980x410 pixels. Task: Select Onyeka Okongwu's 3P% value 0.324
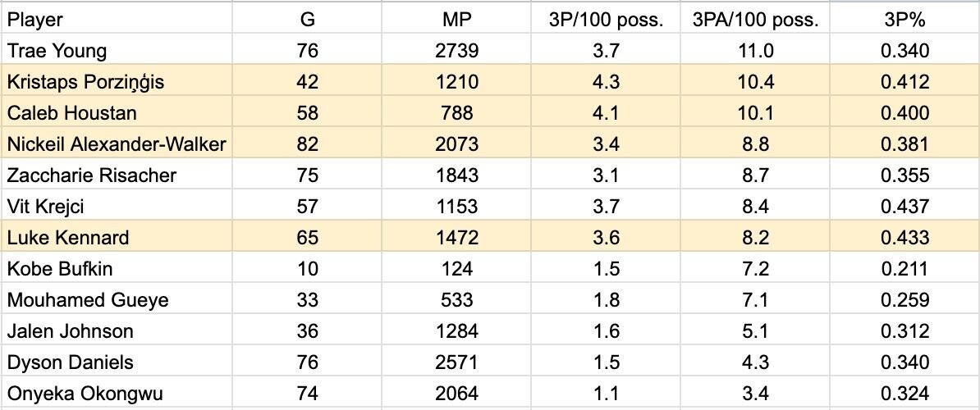coord(904,393)
